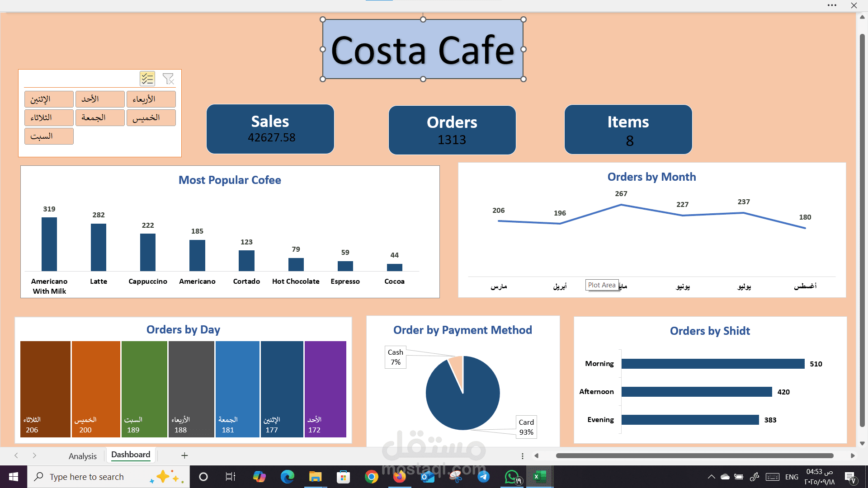Click the sheet tab options dots

click(x=523, y=456)
